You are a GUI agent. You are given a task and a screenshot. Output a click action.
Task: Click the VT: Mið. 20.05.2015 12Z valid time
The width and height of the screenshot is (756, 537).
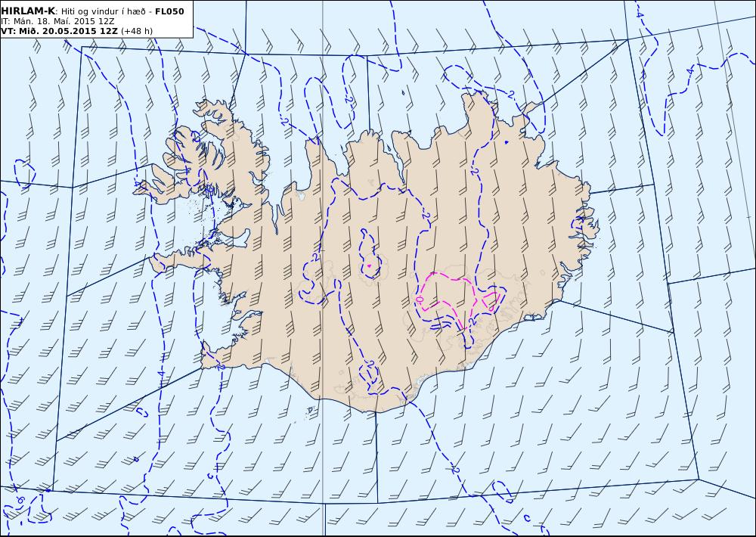click(x=59, y=31)
